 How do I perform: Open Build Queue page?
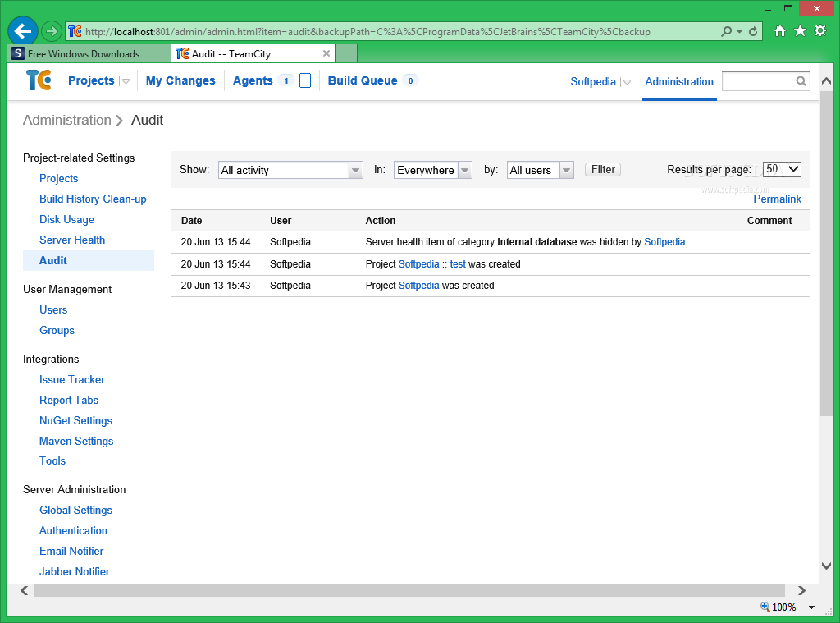pos(363,80)
